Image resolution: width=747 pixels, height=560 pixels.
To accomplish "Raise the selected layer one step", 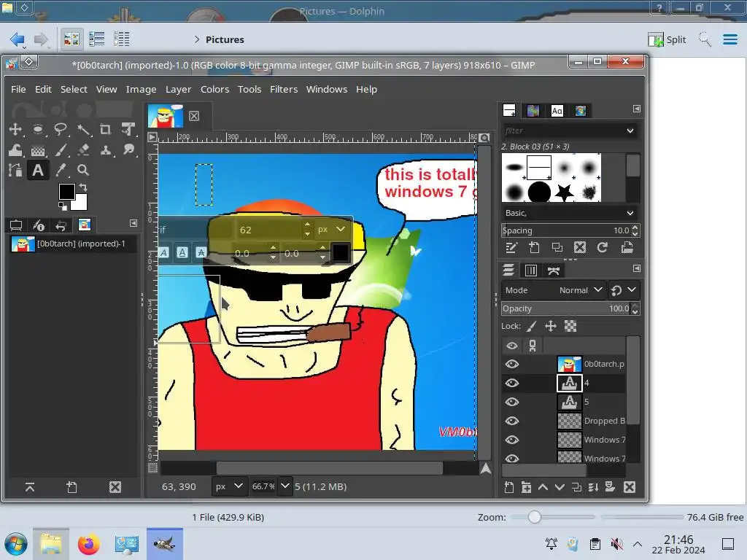I will click(x=543, y=487).
